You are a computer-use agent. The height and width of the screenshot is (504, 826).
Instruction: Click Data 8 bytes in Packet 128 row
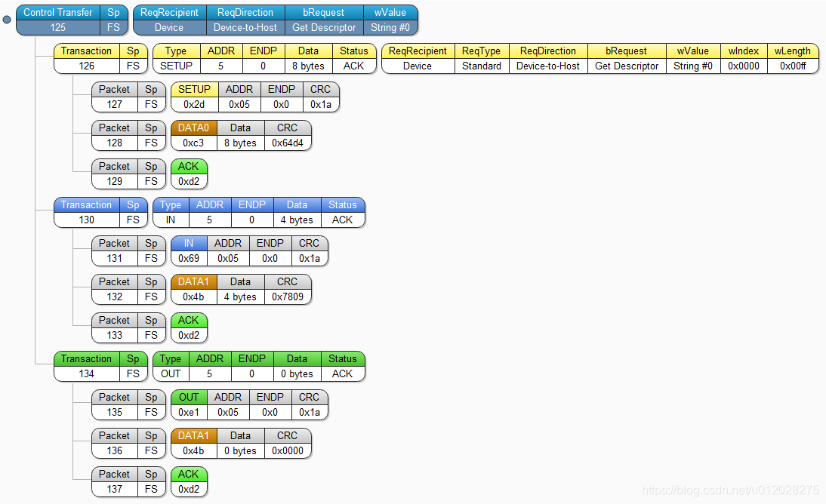(240, 135)
